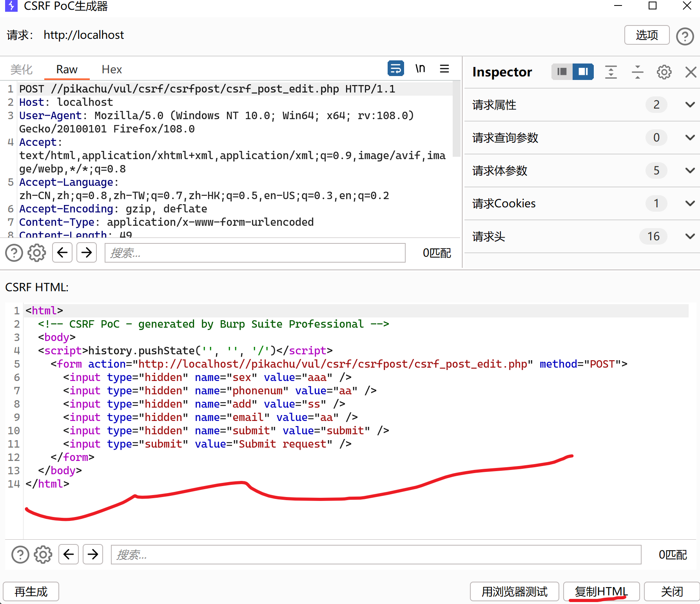The width and height of the screenshot is (700, 604).
Task: Click the hidden input named submit
Action: [x=226, y=431]
